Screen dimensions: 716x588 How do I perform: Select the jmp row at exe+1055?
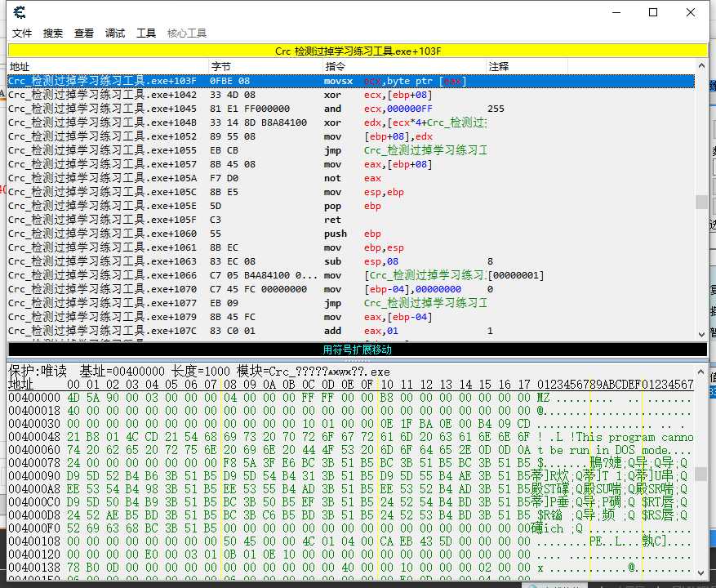pyautogui.click(x=351, y=150)
